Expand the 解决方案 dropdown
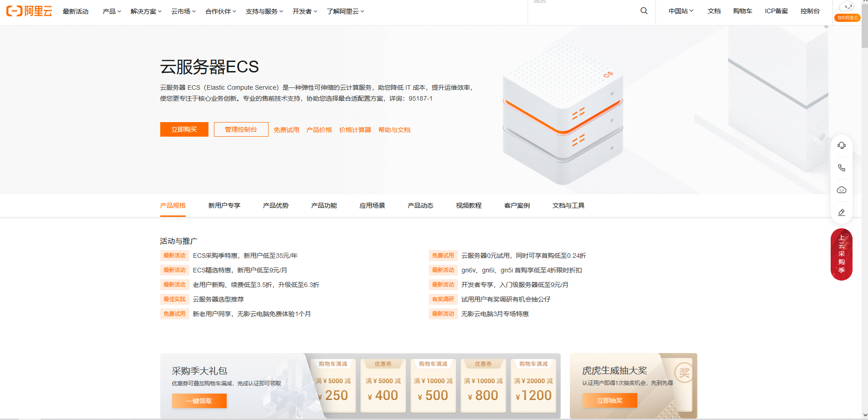Viewport: 868px width, 420px height. coord(145,11)
